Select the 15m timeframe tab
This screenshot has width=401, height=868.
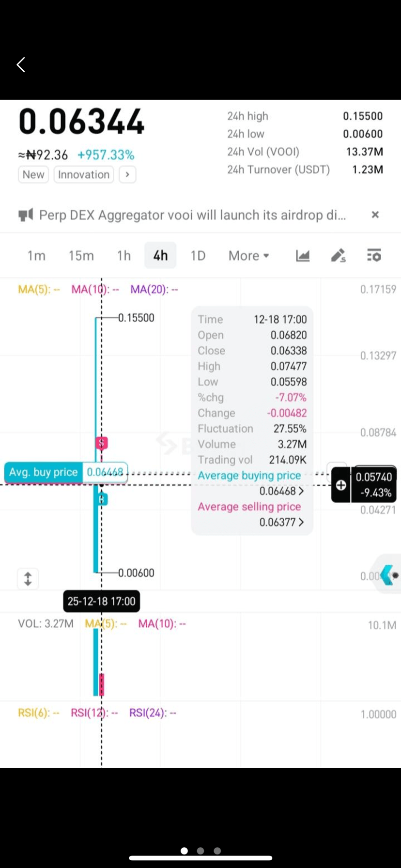click(81, 255)
